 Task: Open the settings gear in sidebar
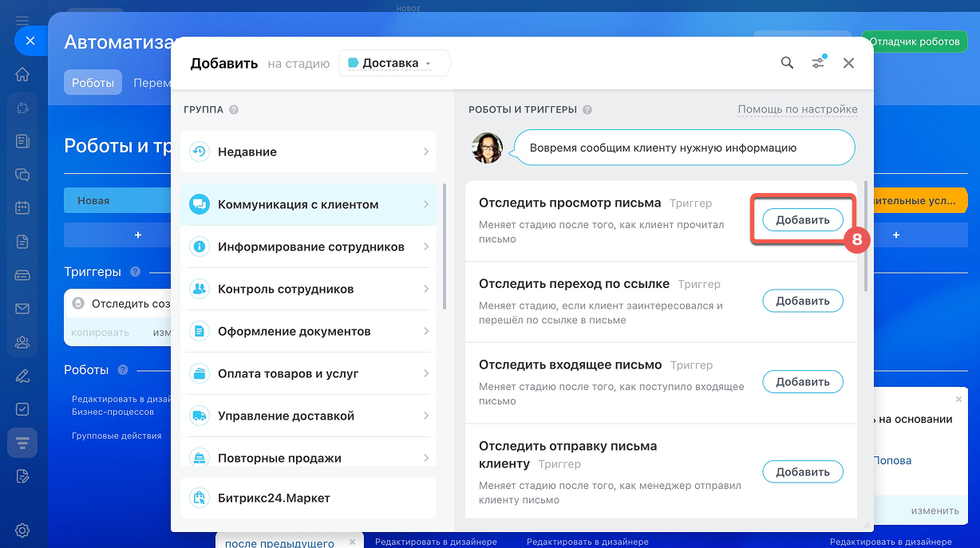click(22, 530)
